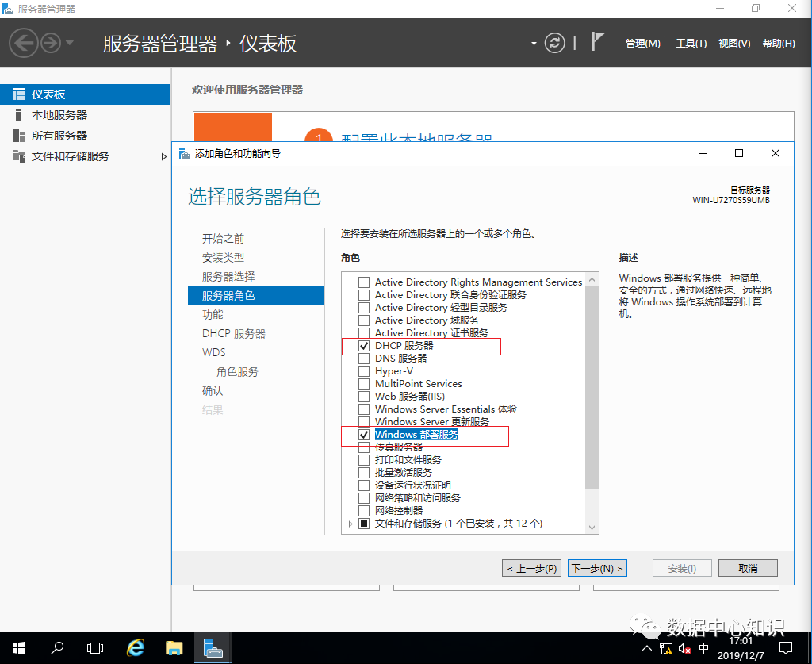The height and width of the screenshot is (664, 812).
Task: Expand the 文件和存储服务 sidebar arrow
Action: (x=163, y=156)
